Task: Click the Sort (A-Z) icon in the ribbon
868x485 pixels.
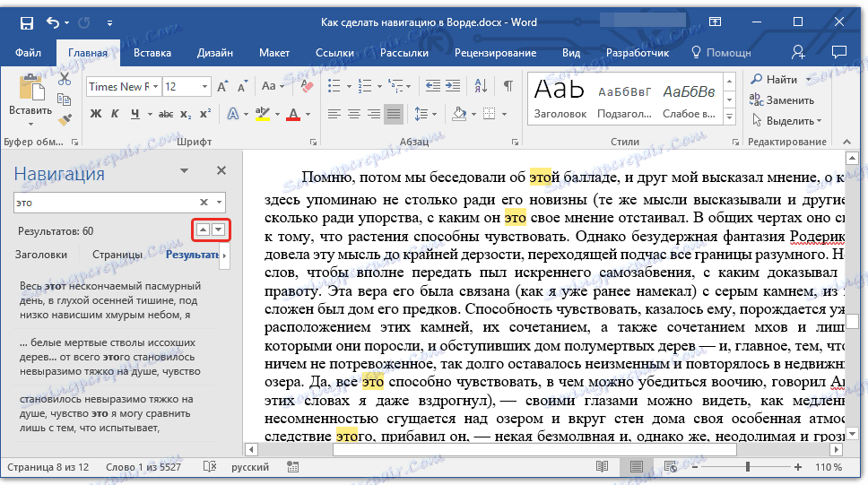Action: click(483, 87)
